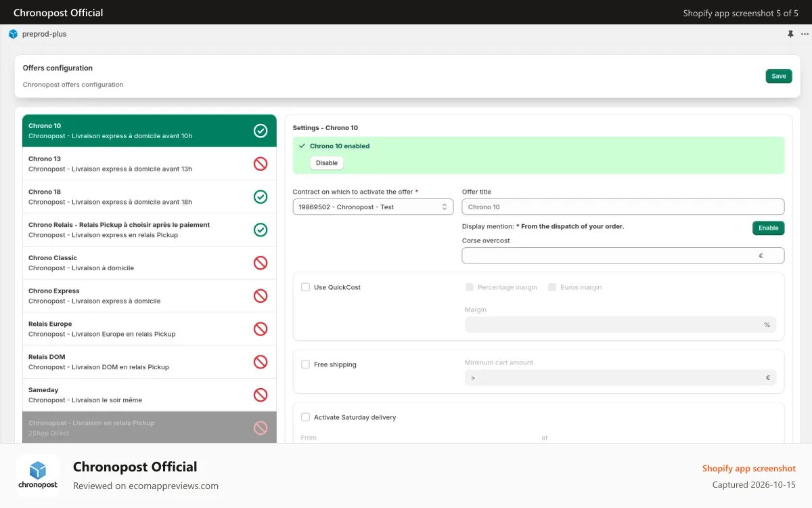Image resolution: width=812 pixels, height=508 pixels.
Task: Click the Settings - Chrono 10 heading
Action: coord(325,127)
